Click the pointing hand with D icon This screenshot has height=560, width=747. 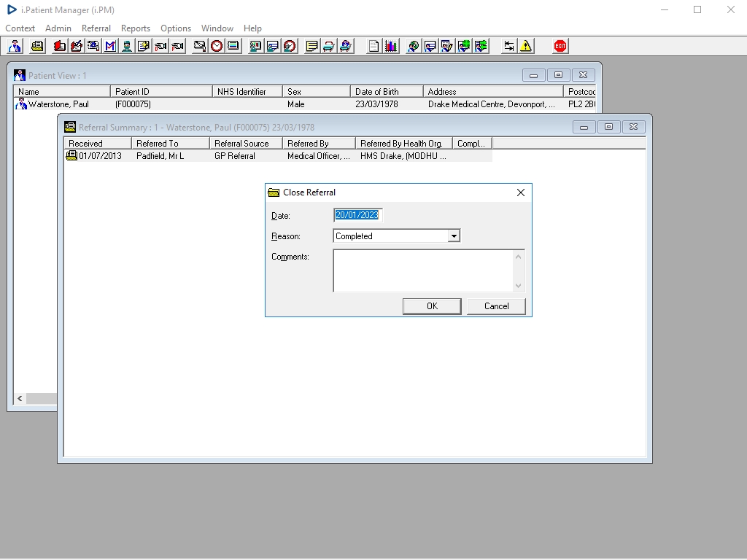click(160, 46)
